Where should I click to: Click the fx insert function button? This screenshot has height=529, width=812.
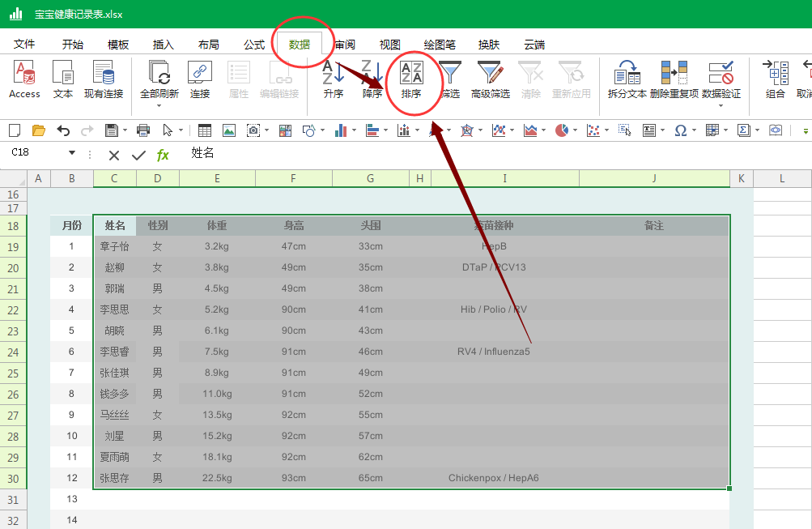coord(163,155)
